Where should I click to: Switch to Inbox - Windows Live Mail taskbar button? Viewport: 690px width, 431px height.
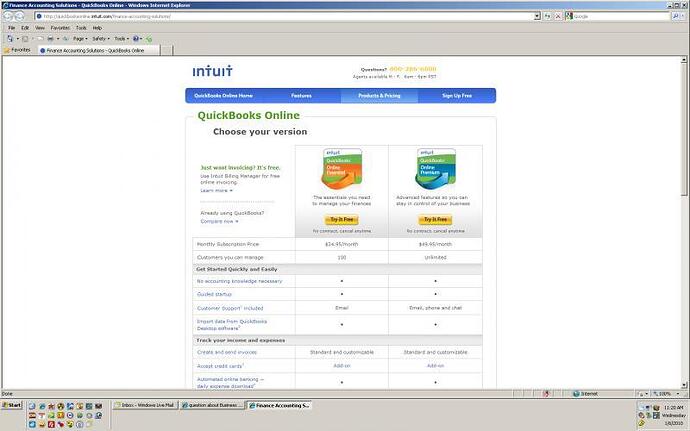point(145,405)
